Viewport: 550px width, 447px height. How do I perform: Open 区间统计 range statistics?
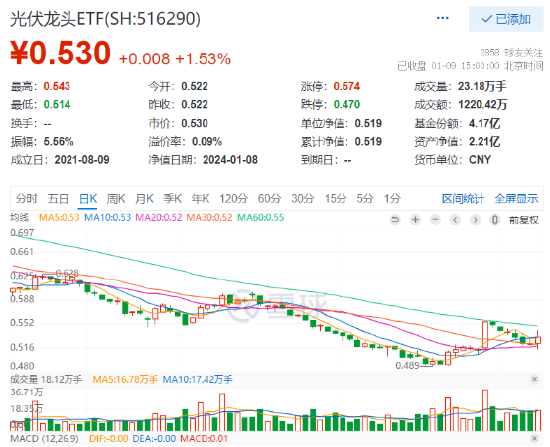point(463,199)
